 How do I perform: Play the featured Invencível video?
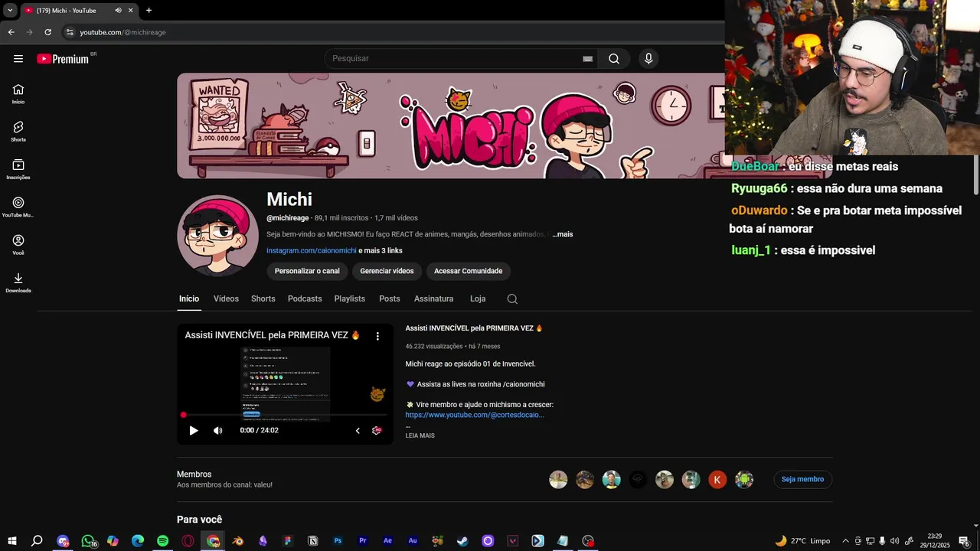coord(194,431)
